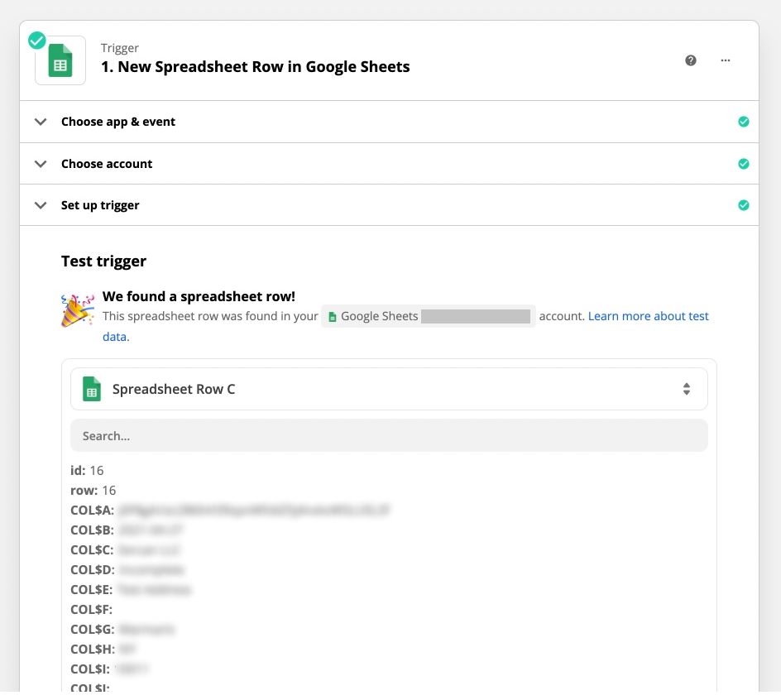Click into the Search field

click(389, 435)
